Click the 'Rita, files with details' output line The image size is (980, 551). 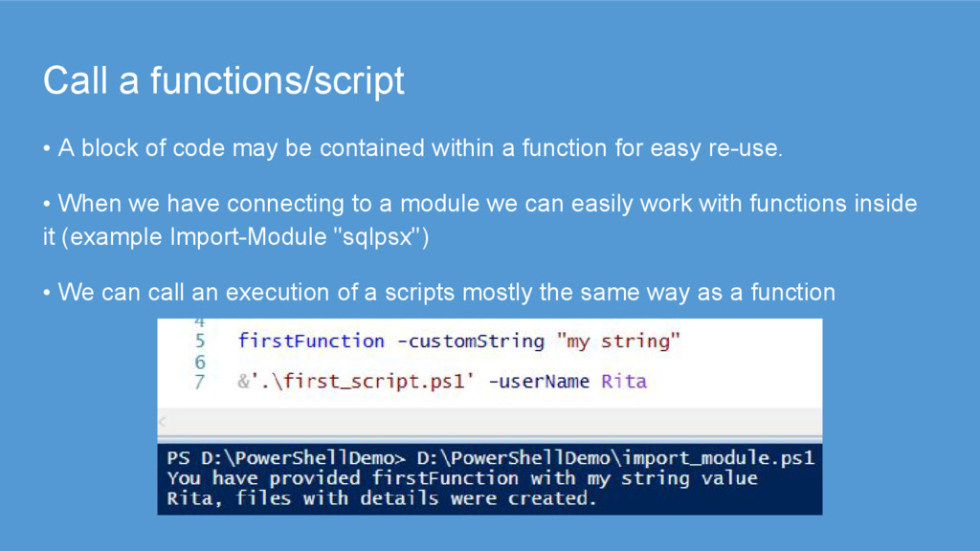point(381,498)
